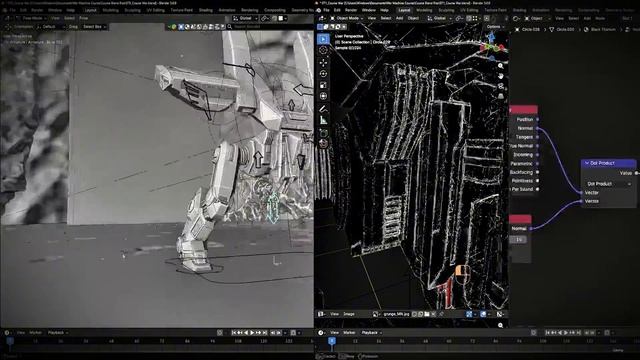Switch to the Modeling tab in right window
This screenshot has height=360, width=640.
click(424, 10)
